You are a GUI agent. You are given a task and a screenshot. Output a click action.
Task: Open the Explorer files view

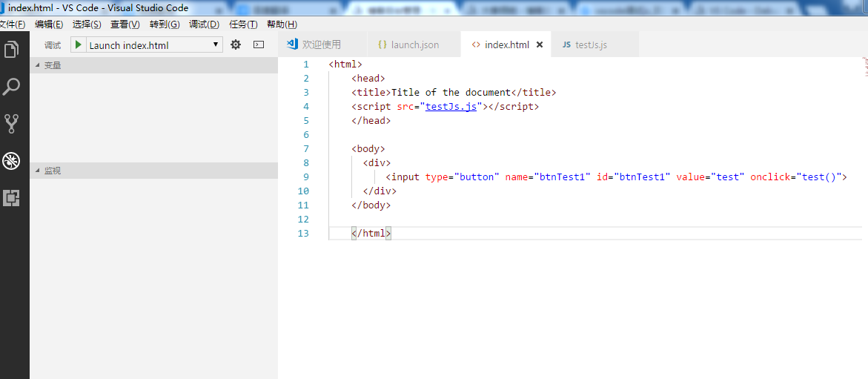point(12,49)
